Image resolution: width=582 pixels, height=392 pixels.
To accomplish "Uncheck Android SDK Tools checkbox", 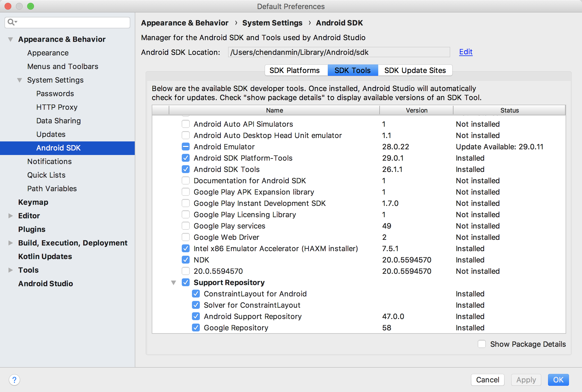I will (x=186, y=169).
